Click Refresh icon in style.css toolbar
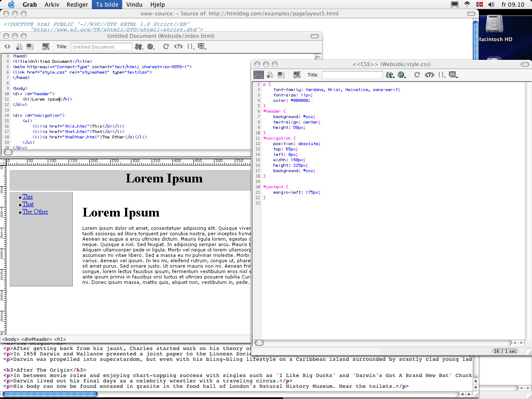 (x=417, y=75)
